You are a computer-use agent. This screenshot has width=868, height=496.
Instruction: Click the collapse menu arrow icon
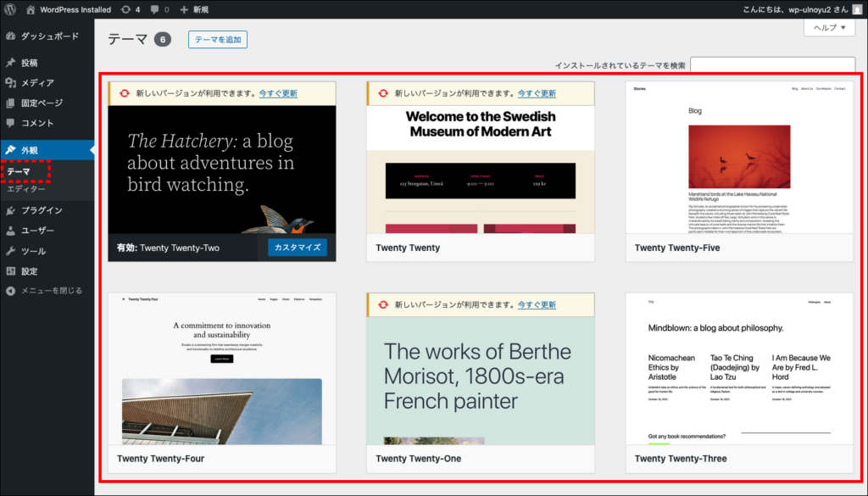click(x=10, y=291)
